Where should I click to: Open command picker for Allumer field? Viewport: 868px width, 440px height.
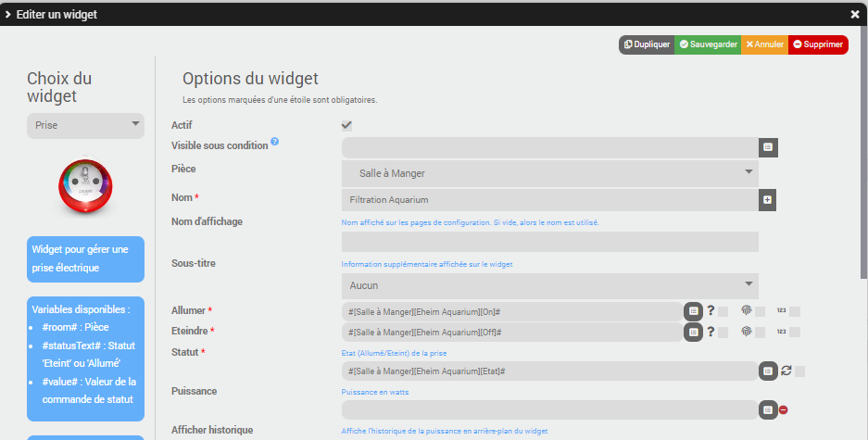pyautogui.click(x=693, y=311)
